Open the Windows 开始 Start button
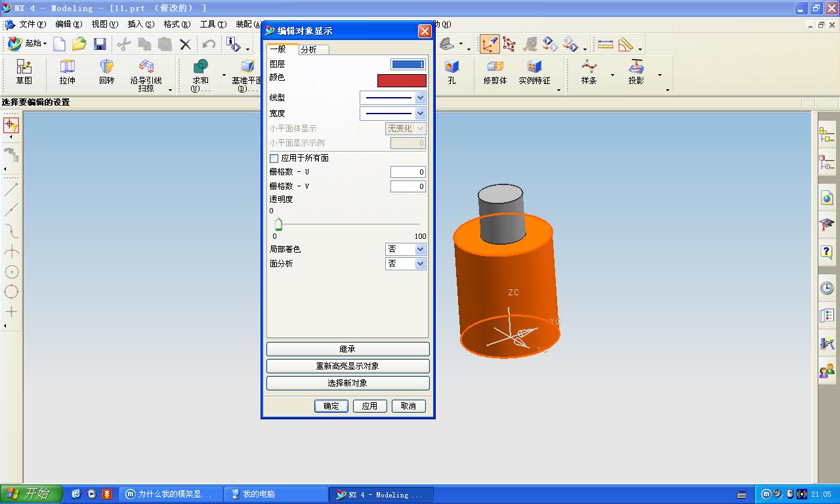This screenshot has height=504, width=840. [x=31, y=494]
